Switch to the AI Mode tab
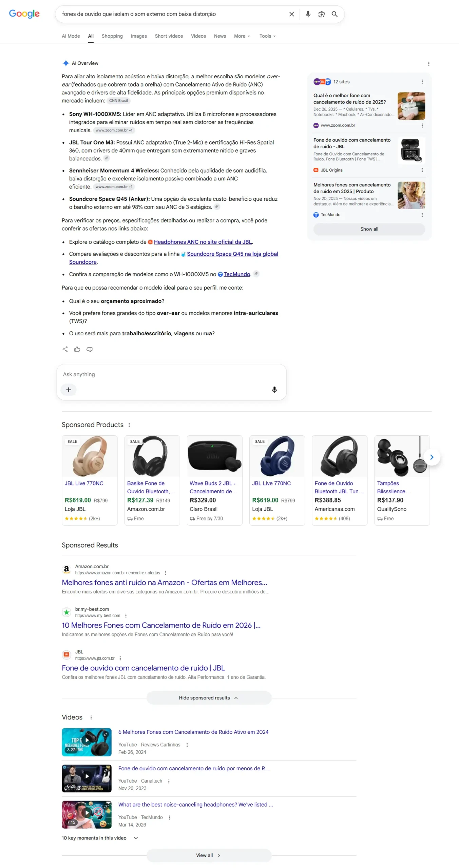This screenshot has height=868, width=459. pyautogui.click(x=71, y=36)
